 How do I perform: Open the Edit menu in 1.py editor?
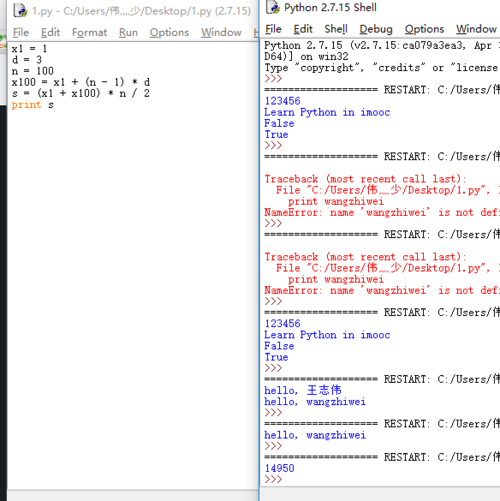pos(50,32)
